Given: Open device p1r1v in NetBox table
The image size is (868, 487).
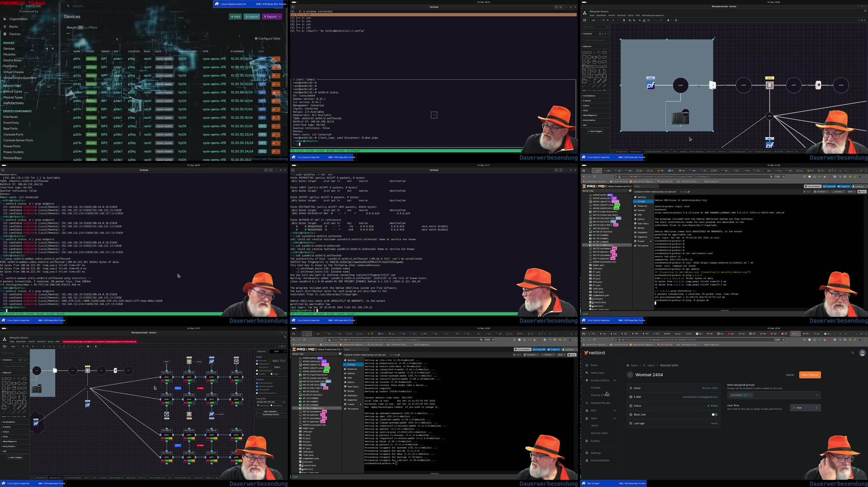Looking at the screenshot, I should pos(77,59).
